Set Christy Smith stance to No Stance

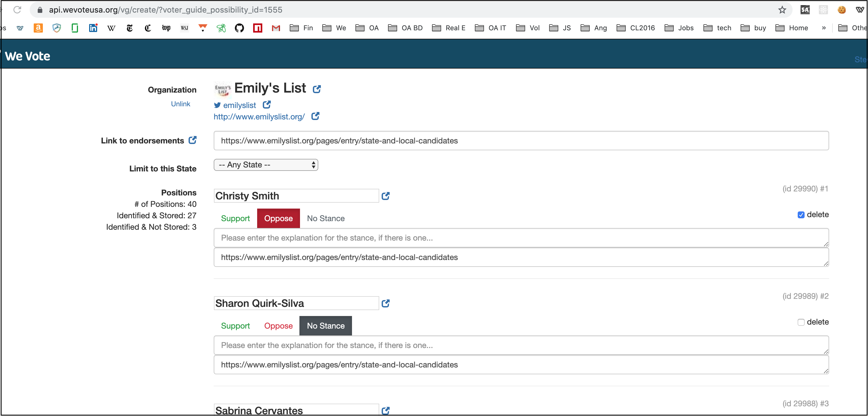[x=325, y=218]
